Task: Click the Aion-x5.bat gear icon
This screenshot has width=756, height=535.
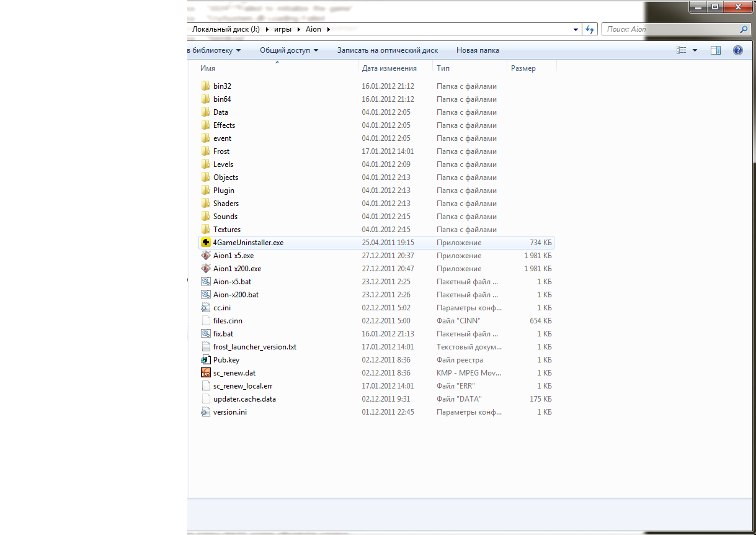Action: click(206, 282)
